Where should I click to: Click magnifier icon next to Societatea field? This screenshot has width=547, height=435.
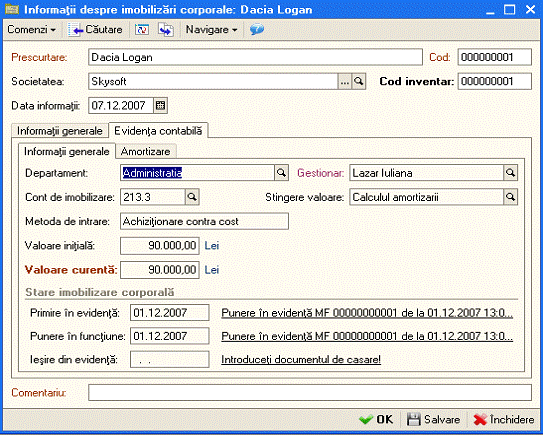[359, 82]
